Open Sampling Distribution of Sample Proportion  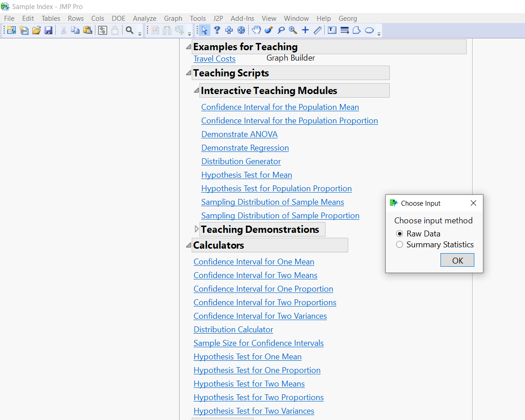coord(280,216)
